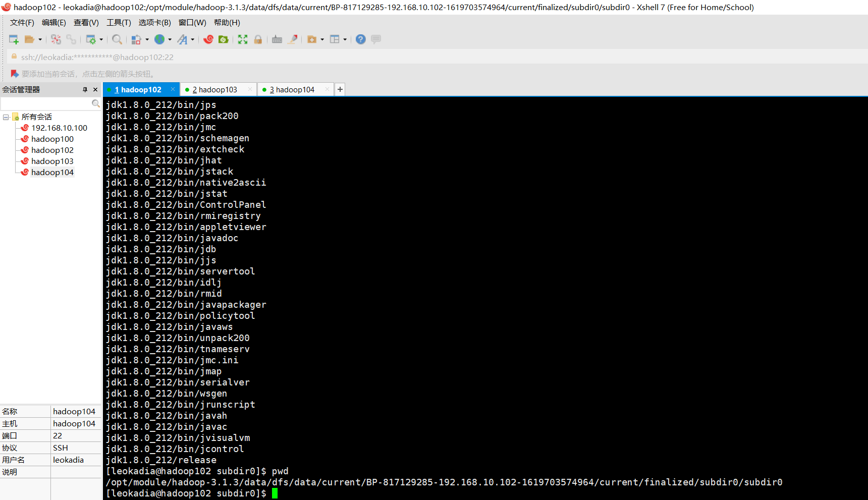This screenshot has height=500, width=868.
Task: Launch the green Xftp transfer icon
Action: pos(224,39)
